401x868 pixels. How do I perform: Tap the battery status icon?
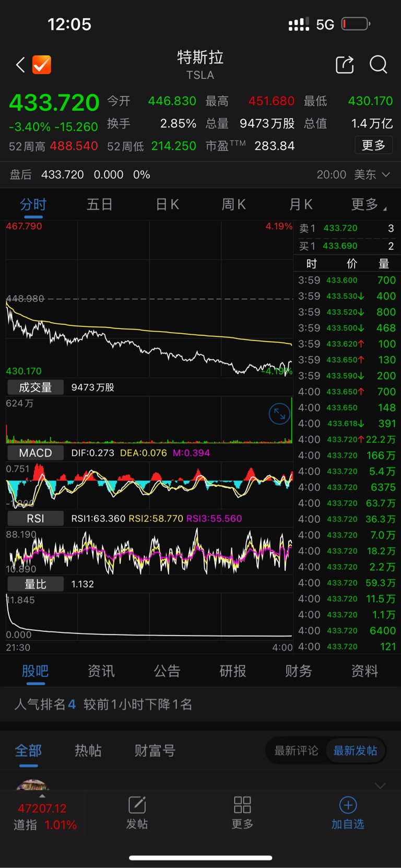(x=356, y=24)
